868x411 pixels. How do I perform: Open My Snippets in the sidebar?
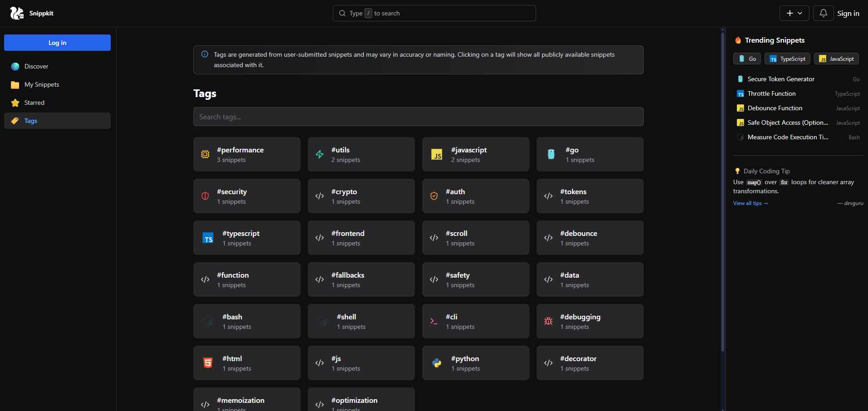57,84
